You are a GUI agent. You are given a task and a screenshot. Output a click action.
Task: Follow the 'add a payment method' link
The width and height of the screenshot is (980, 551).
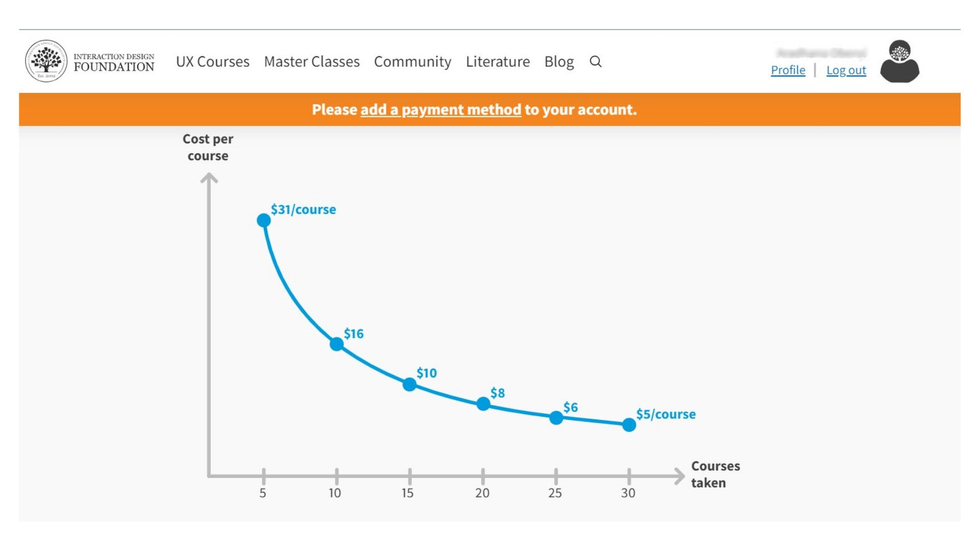tap(440, 110)
